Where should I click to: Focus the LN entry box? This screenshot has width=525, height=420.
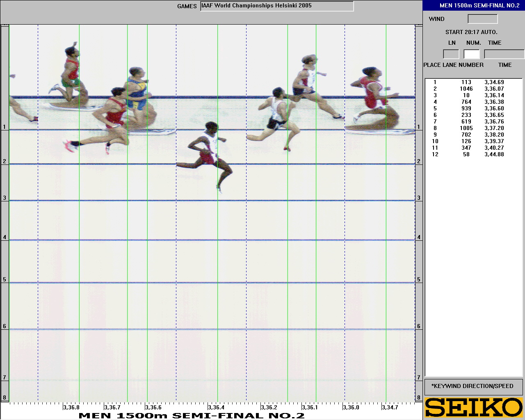pos(451,54)
